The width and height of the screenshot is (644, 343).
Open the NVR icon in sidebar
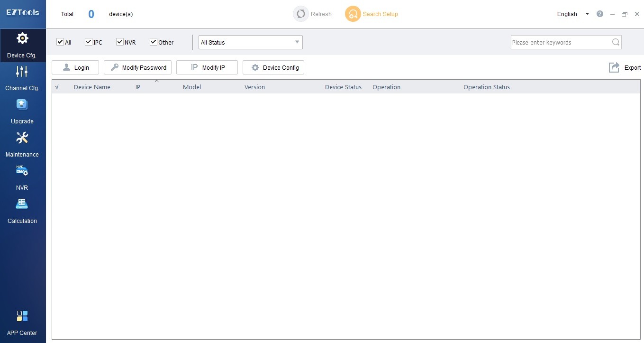[x=22, y=171]
